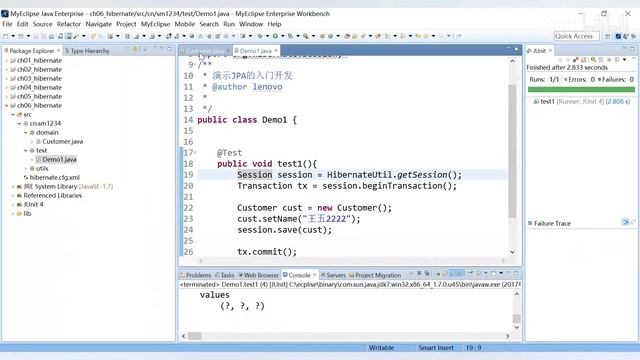
Task: Click the Open Console icon in Console toolbar
Action: pos(494,273)
